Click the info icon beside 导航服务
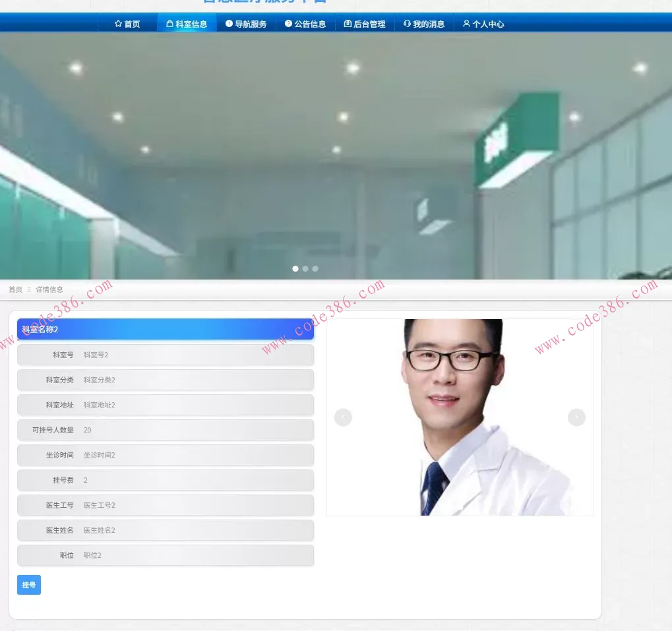672x631 pixels. 229,24
